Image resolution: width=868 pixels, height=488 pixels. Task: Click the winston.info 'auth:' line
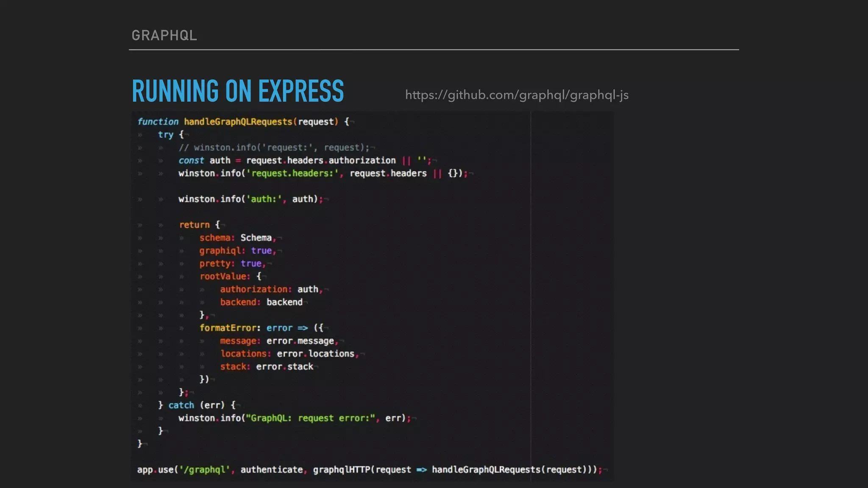pyautogui.click(x=250, y=199)
